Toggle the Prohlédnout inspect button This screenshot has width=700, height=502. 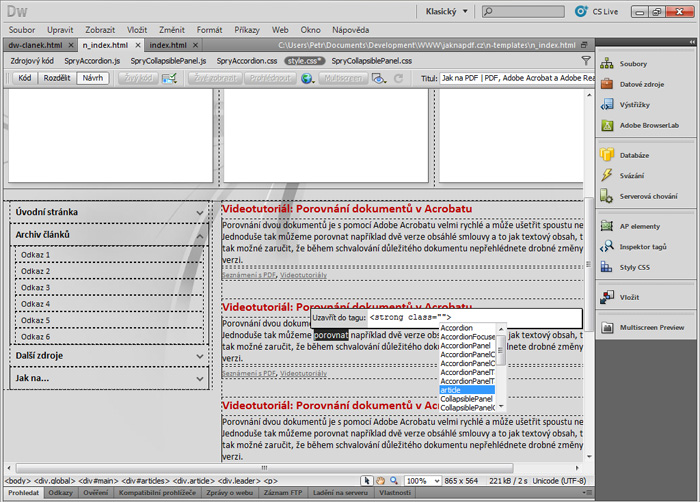point(270,79)
